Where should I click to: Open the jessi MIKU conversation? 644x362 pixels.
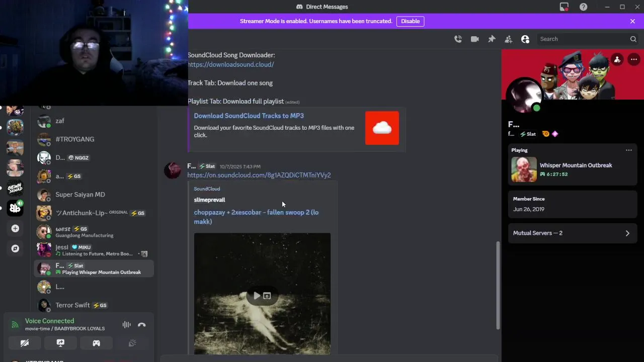click(94, 250)
